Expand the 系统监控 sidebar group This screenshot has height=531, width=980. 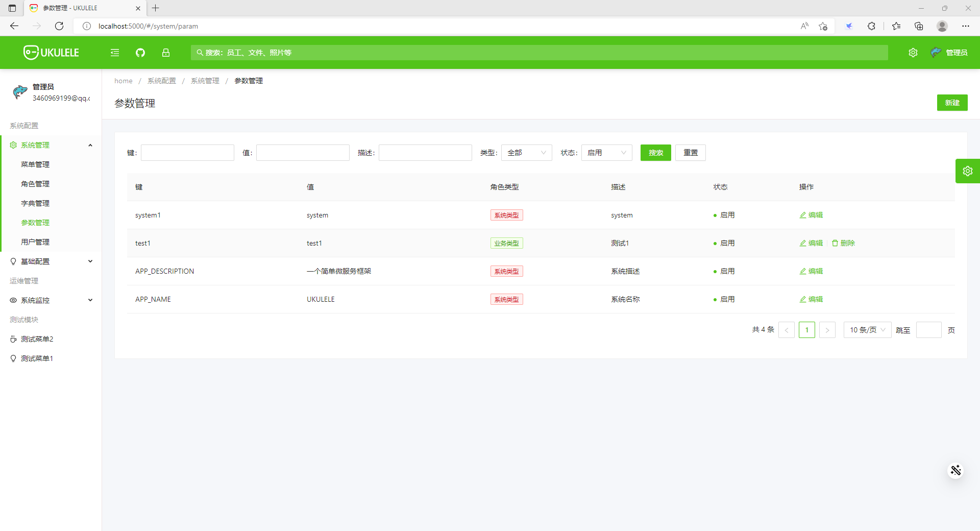point(51,300)
